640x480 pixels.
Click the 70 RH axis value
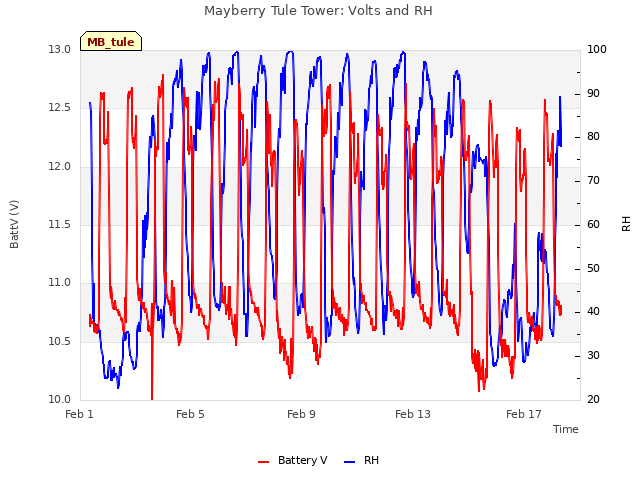(x=593, y=180)
